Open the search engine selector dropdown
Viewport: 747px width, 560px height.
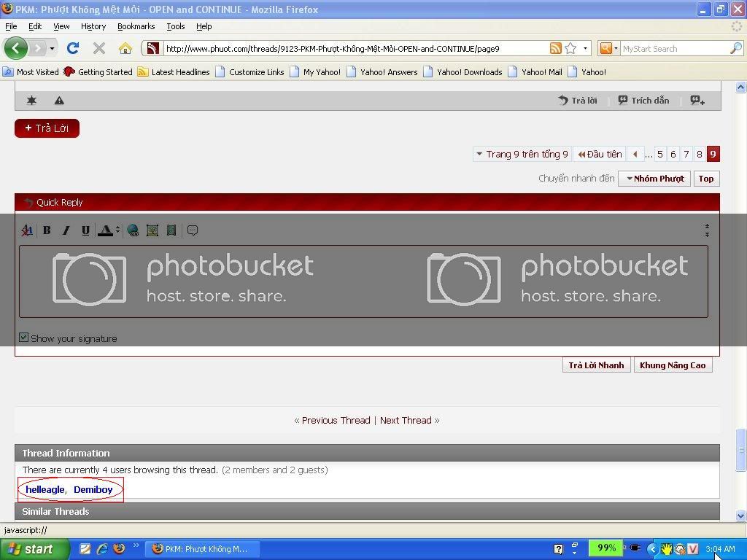coord(616,48)
